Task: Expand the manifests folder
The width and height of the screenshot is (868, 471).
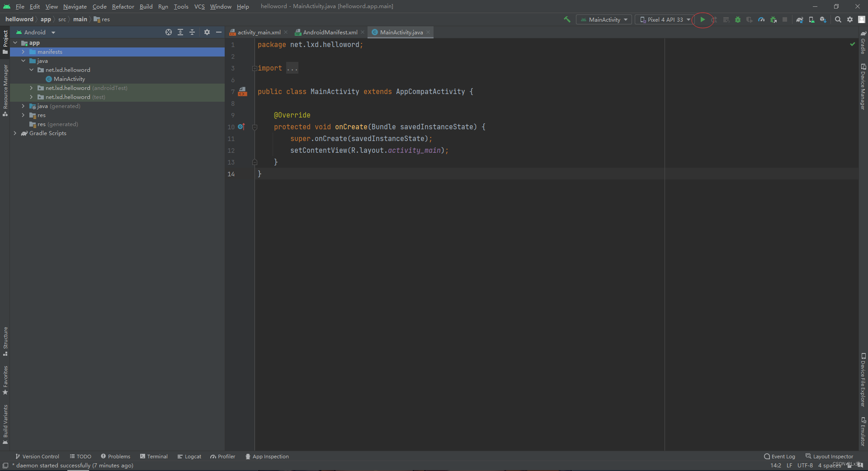Action: coord(23,52)
